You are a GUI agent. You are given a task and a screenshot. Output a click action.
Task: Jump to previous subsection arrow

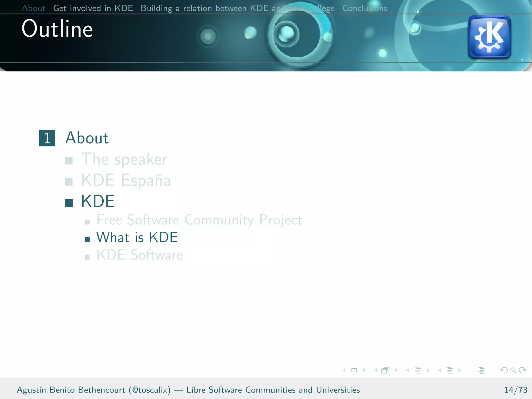[x=408, y=370]
